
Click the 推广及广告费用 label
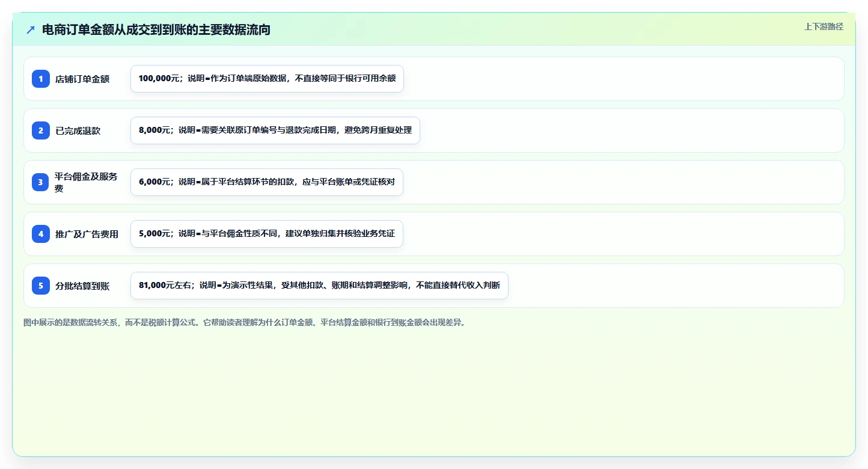pos(87,234)
